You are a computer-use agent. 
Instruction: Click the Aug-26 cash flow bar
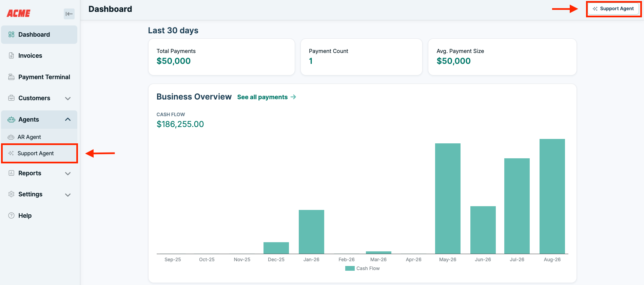click(x=552, y=196)
